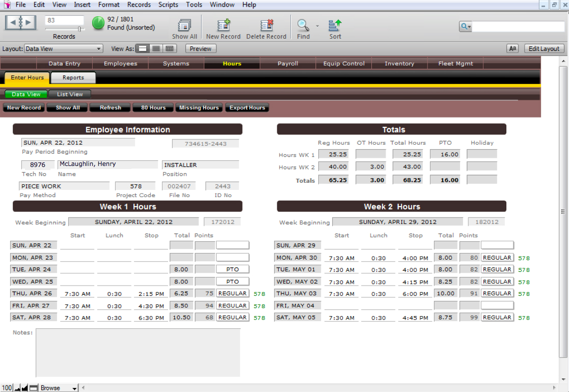Click the Show All records toolbar icon
This screenshot has height=392, width=569.
click(184, 25)
